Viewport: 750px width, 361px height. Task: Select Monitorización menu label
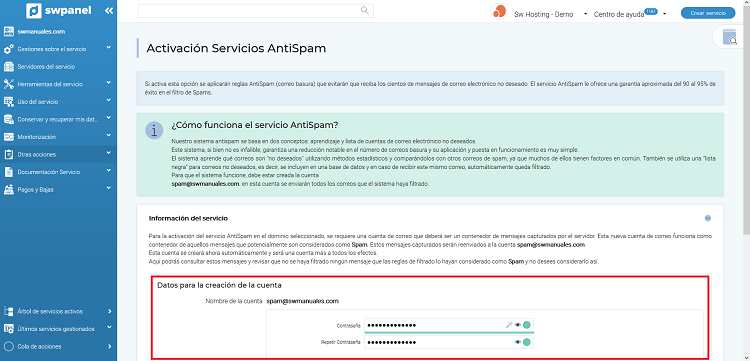(36, 137)
